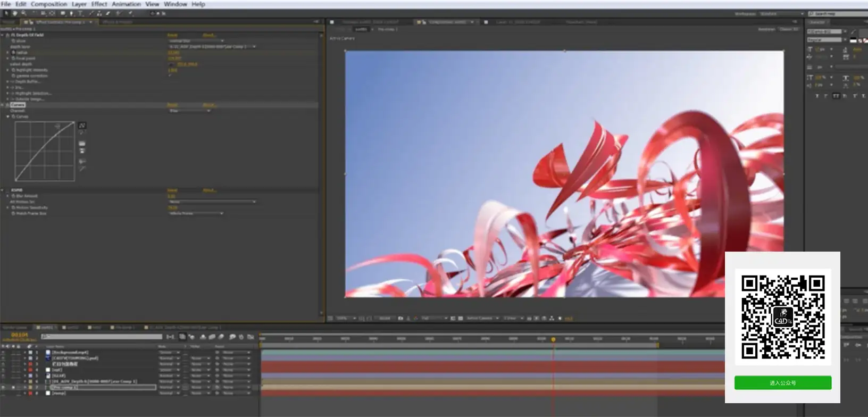The height and width of the screenshot is (417, 868).
Task: Open the Animation menu
Action: (126, 4)
